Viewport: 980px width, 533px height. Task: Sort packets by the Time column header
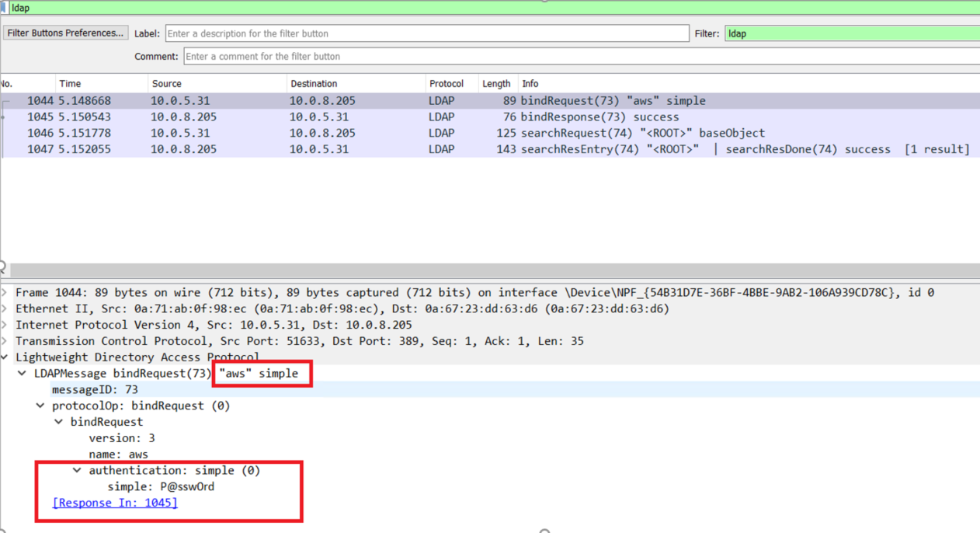[x=70, y=83]
